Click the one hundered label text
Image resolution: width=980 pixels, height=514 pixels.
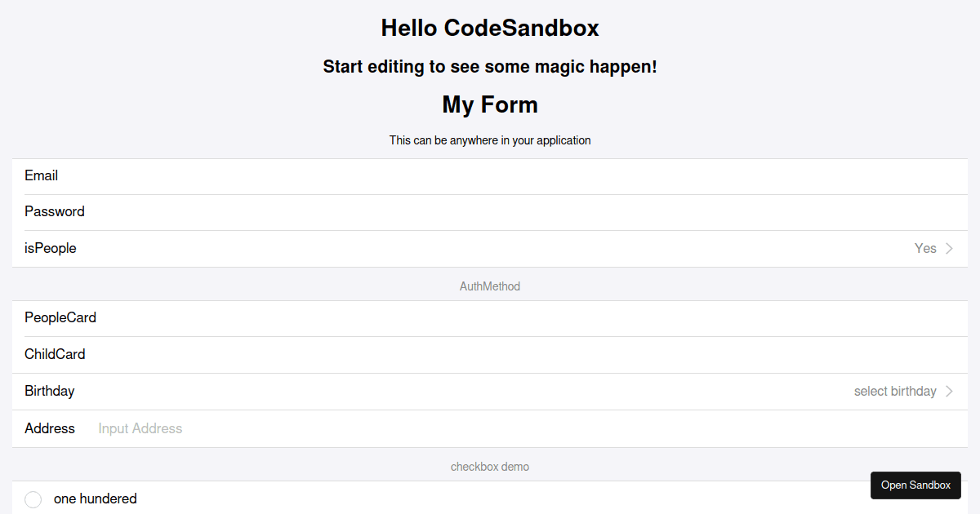[95, 498]
